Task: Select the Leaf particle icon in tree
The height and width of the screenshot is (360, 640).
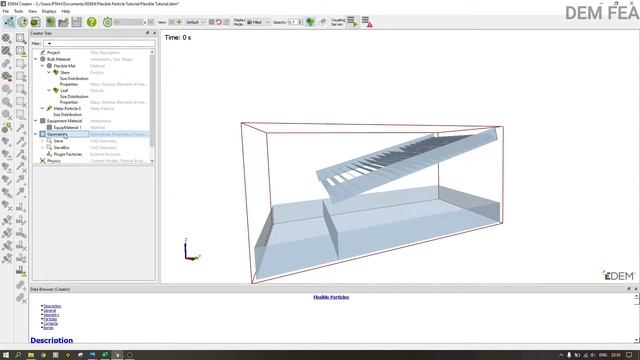Action: coord(56,90)
